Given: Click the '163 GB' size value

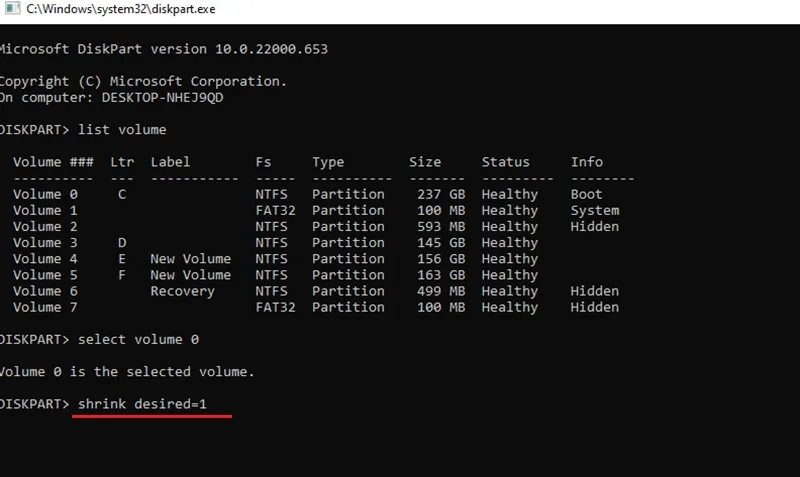Looking at the screenshot, I should pyautogui.click(x=441, y=275).
